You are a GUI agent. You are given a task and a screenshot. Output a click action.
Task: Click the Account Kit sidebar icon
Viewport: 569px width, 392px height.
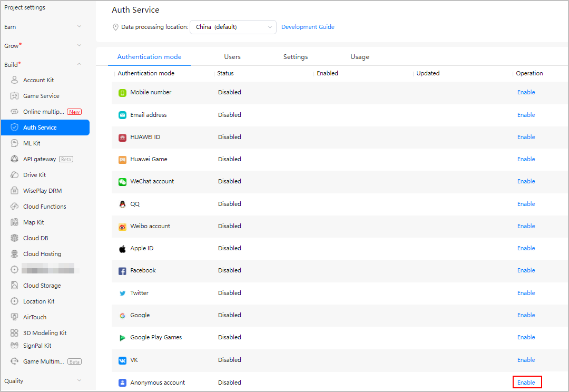tap(15, 80)
